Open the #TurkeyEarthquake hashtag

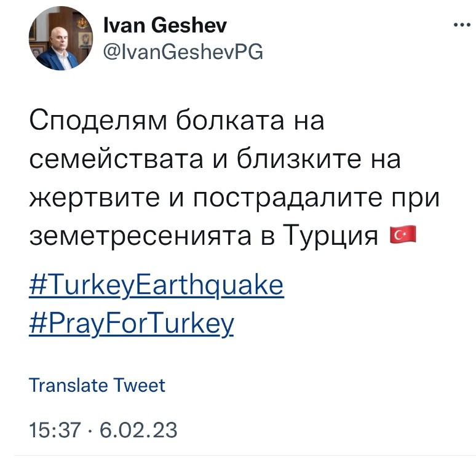pos(156,285)
